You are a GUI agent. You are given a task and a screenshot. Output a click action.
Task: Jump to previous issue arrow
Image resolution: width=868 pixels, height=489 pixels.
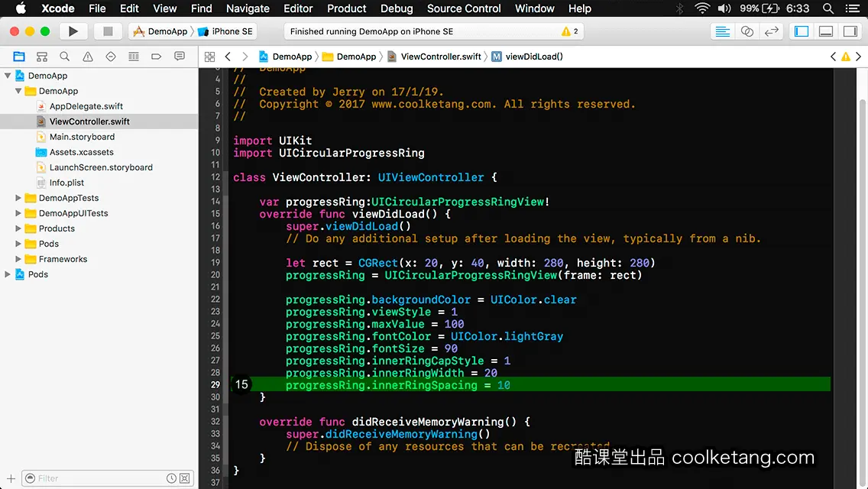pos(833,57)
